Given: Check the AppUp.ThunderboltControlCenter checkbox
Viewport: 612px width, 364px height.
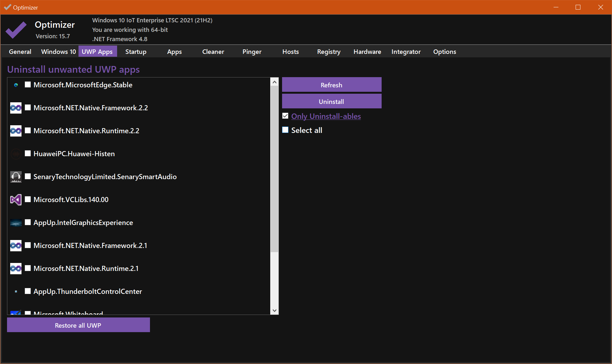Looking at the screenshot, I should coord(28,291).
